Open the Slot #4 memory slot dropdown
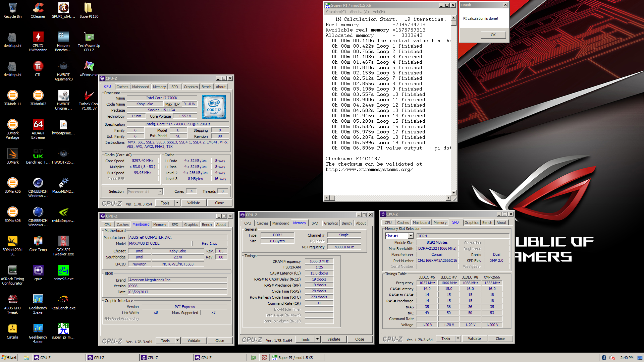This screenshot has width=644, height=362. click(x=411, y=236)
